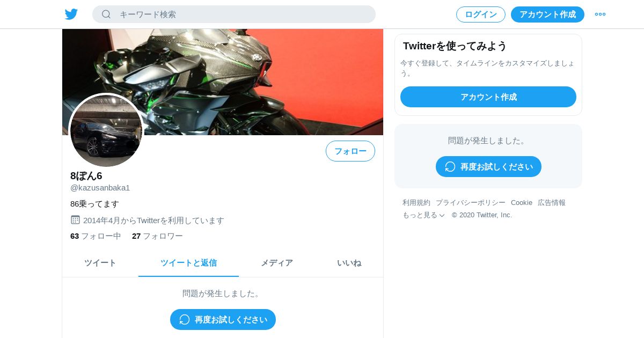Open the プライバシーポリシー footer link
Viewport: 644px width, 338px height.
pos(471,203)
